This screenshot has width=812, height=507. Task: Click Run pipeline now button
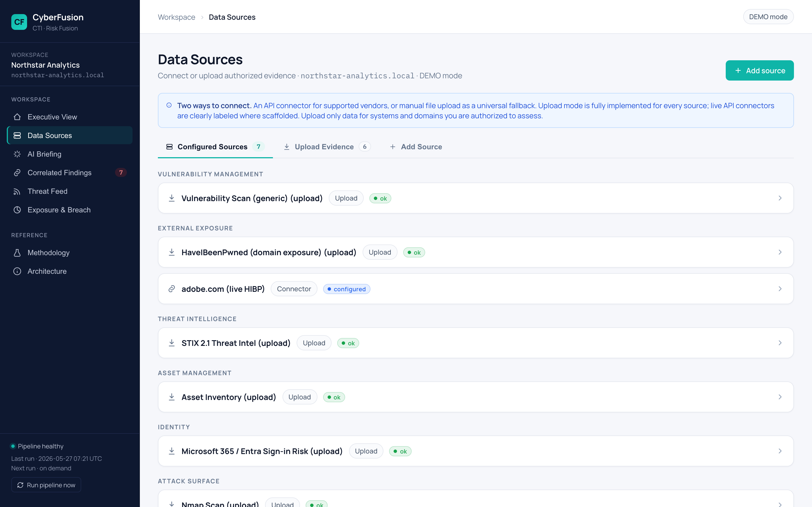pos(46,485)
